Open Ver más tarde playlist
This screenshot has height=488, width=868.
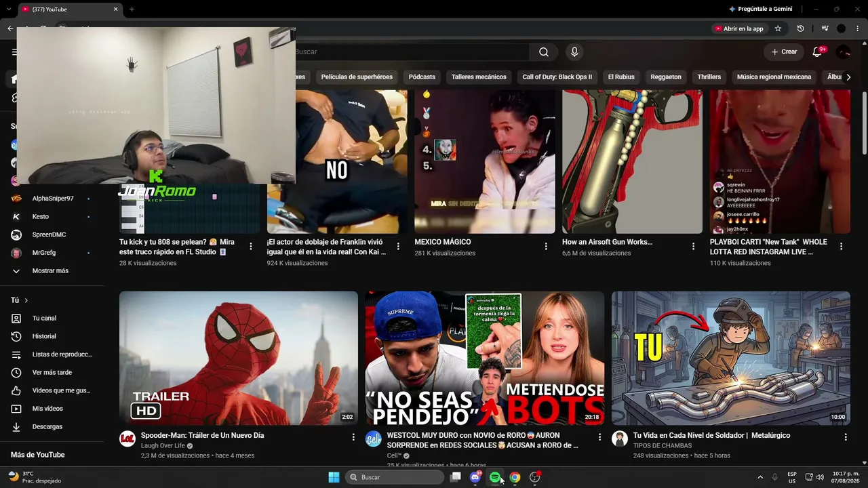53,373
